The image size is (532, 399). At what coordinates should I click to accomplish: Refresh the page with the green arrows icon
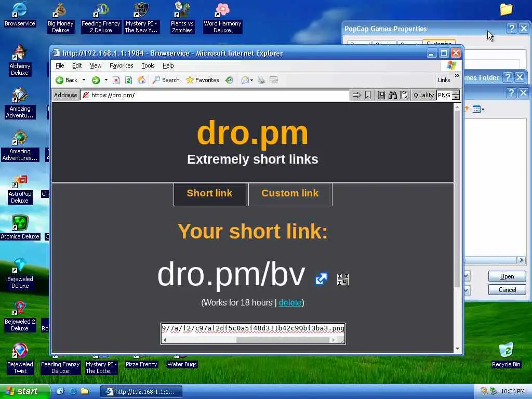(128, 80)
